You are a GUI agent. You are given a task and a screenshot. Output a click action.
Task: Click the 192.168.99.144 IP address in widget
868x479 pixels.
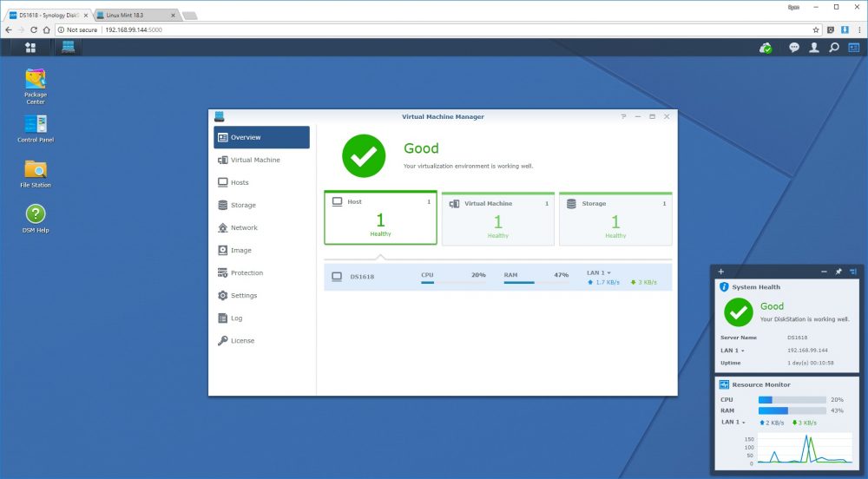point(807,350)
